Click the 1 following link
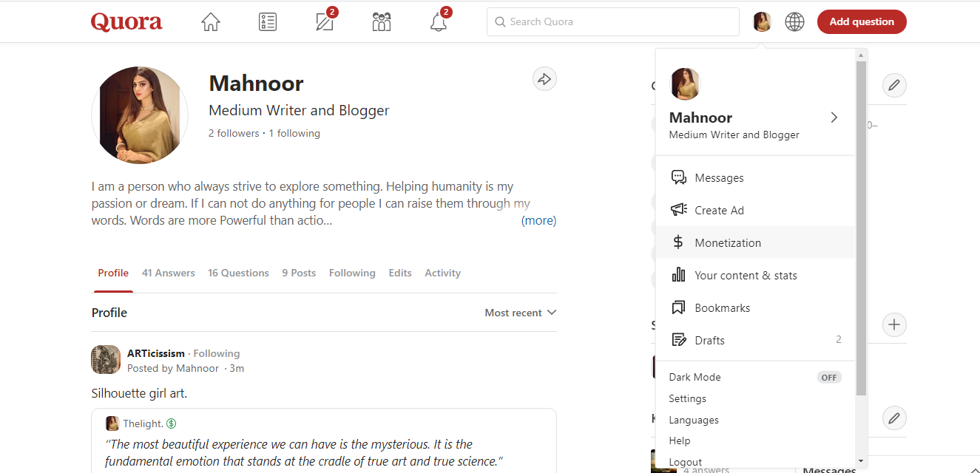The width and height of the screenshot is (980, 473). (294, 133)
